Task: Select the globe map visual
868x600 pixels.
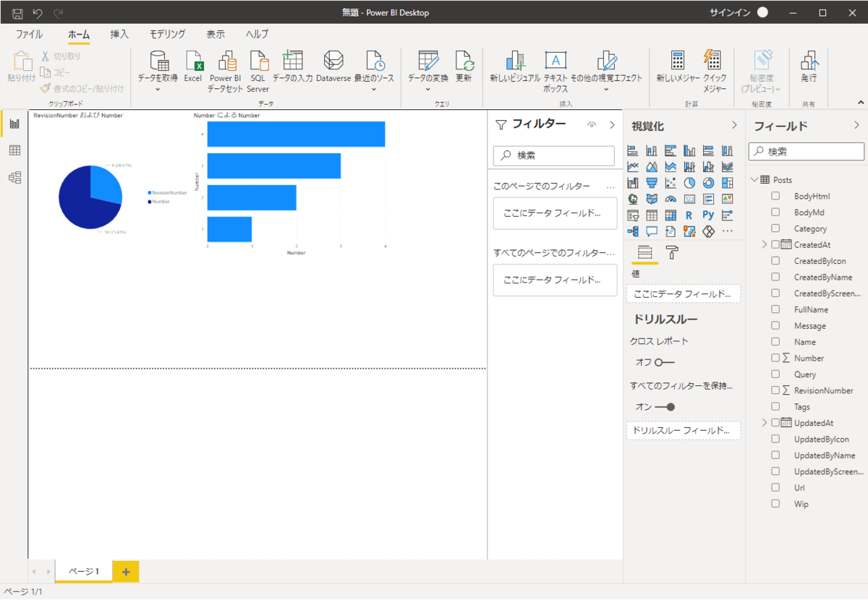Action: click(633, 199)
